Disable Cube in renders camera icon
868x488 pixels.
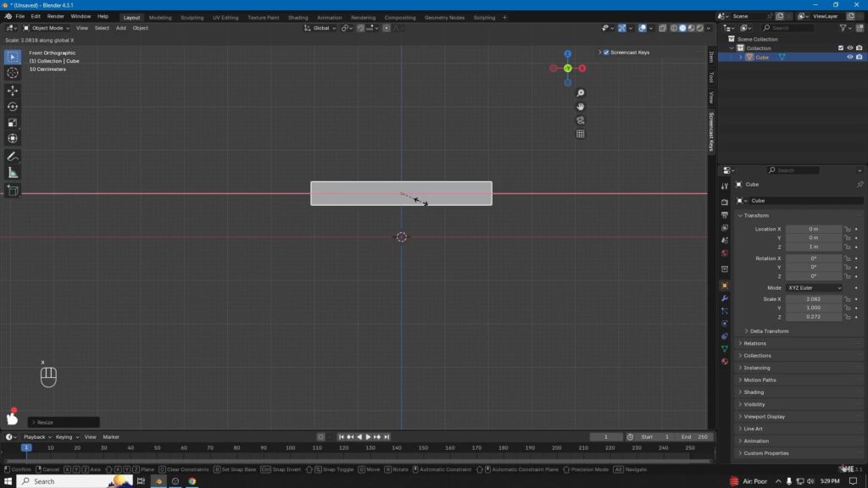860,57
